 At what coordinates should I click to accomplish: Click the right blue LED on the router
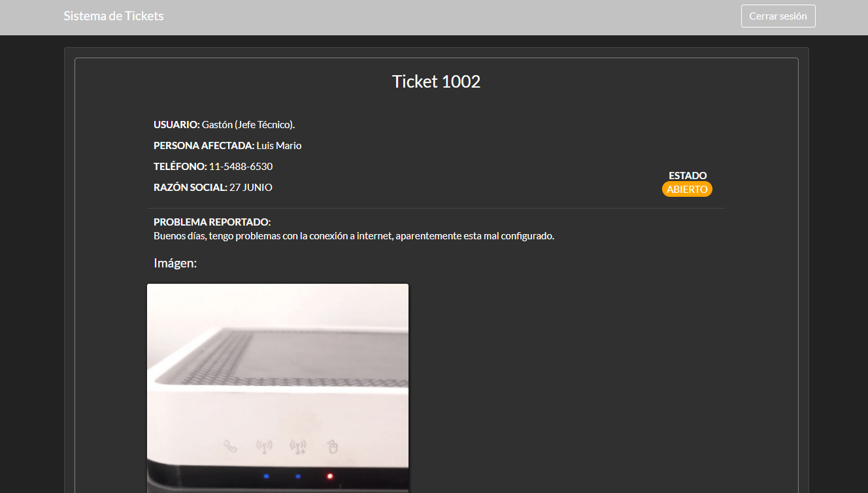coord(298,477)
